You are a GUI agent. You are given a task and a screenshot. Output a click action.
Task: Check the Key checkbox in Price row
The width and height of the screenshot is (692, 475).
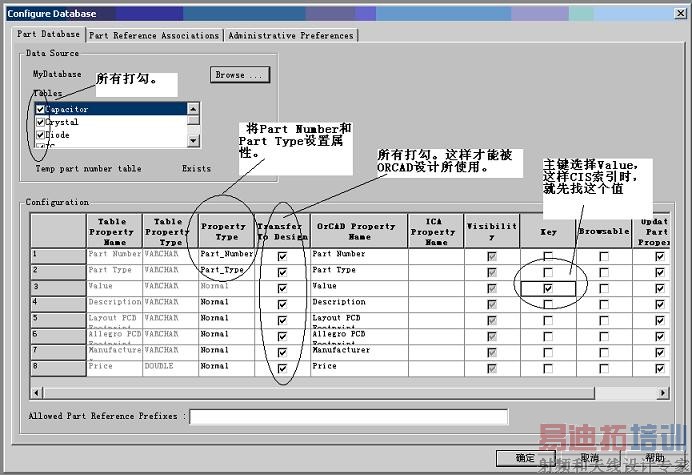[x=548, y=368]
